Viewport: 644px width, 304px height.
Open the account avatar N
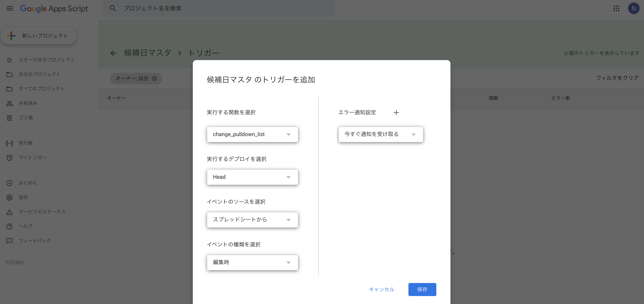(633, 9)
